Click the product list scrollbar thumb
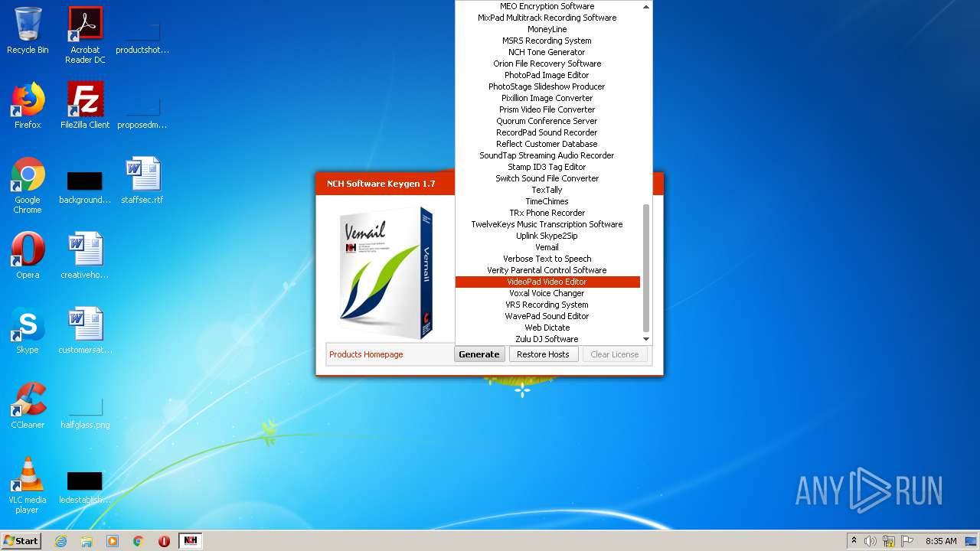This screenshot has width=980, height=551. (x=646, y=268)
